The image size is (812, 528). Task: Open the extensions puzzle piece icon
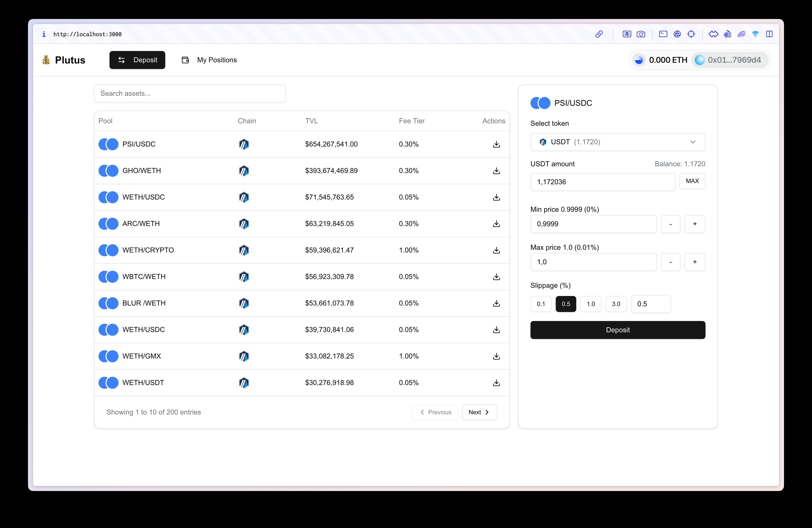coord(713,34)
